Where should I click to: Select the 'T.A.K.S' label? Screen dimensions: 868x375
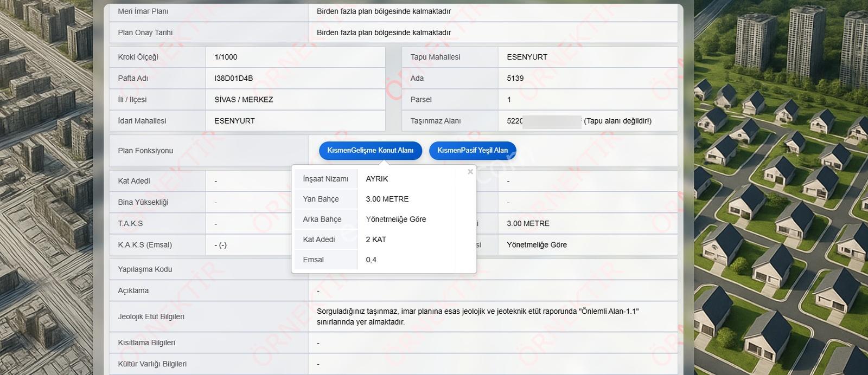[x=130, y=223]
